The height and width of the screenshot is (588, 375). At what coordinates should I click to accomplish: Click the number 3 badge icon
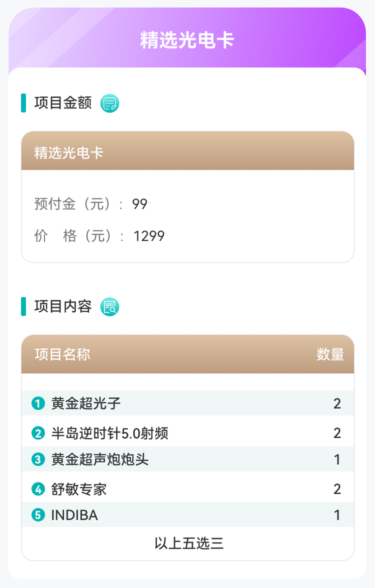click(38, 459)
